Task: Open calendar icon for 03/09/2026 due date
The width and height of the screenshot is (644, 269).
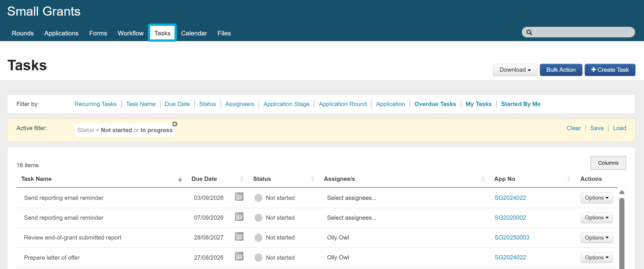Action: (239, 196)
